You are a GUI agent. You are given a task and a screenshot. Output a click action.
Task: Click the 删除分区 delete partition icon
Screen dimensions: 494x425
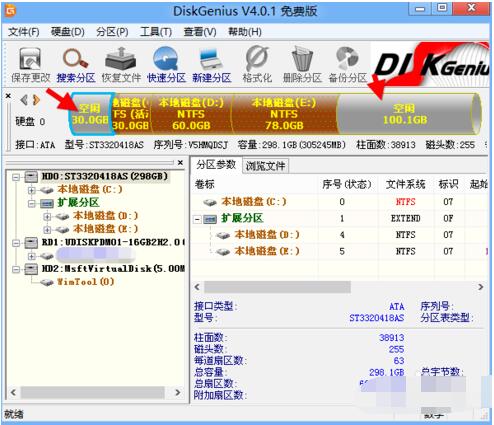coord(302,59)
